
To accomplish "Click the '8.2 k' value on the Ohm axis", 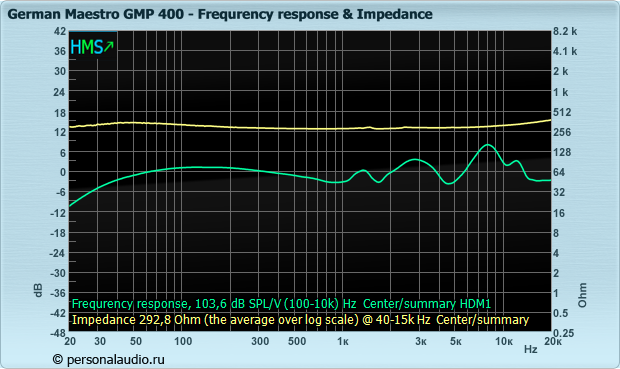I will click(565, 31).
